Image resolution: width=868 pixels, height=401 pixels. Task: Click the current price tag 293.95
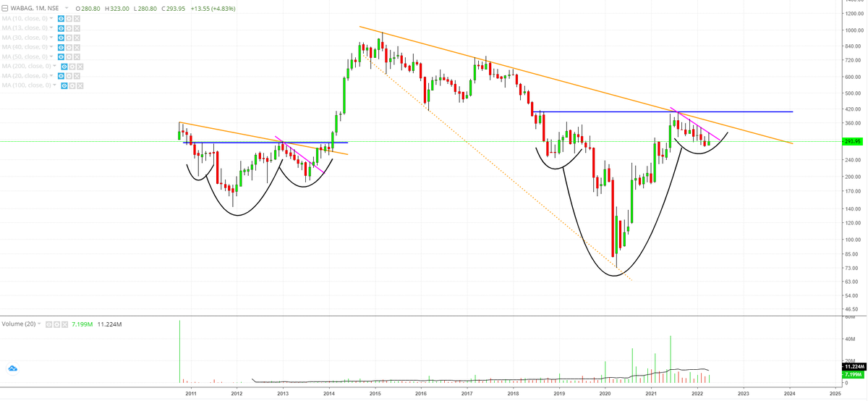854,141
